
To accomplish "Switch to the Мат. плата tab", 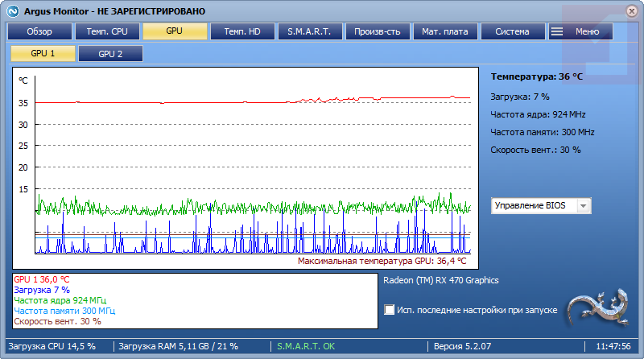I will (x=445, y=31).
